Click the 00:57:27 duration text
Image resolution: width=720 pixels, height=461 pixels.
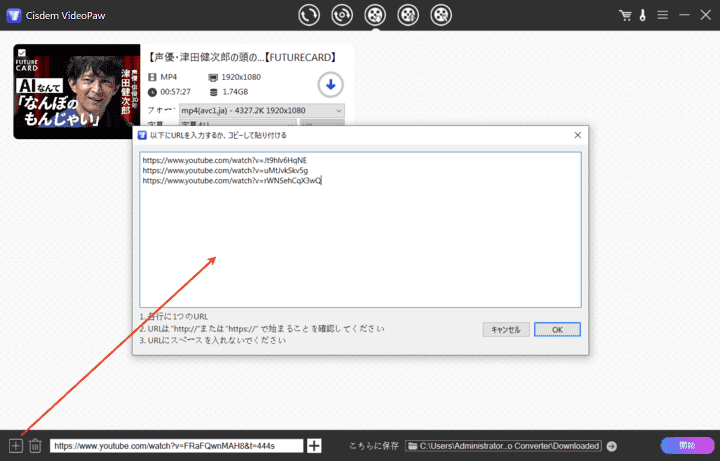[x=175, y=92]
